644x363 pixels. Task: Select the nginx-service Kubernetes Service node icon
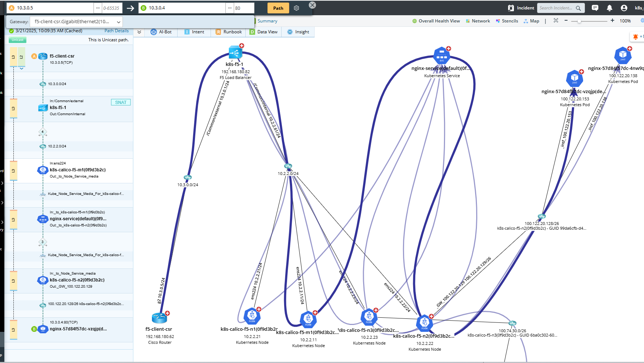click(x=441, y=55)
